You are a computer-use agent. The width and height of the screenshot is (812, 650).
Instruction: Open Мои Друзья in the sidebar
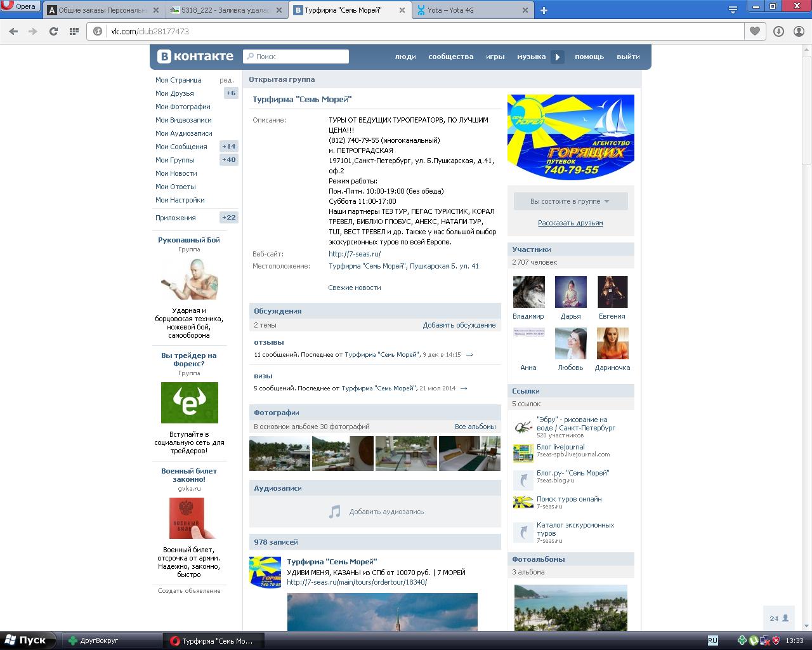click(x=174, y=93)
